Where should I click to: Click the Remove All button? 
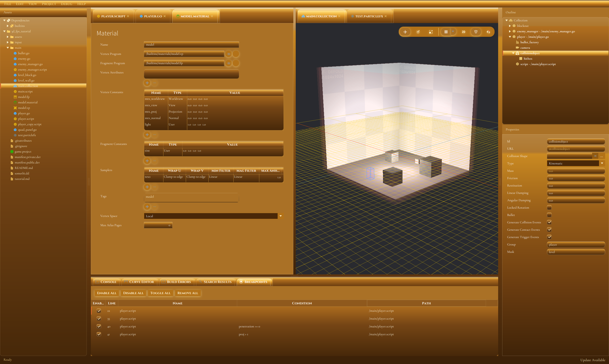[x=188, y=293]
